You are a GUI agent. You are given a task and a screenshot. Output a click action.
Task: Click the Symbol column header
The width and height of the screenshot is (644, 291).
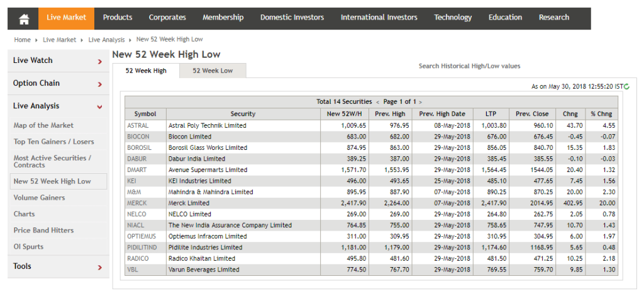(145, 114)
